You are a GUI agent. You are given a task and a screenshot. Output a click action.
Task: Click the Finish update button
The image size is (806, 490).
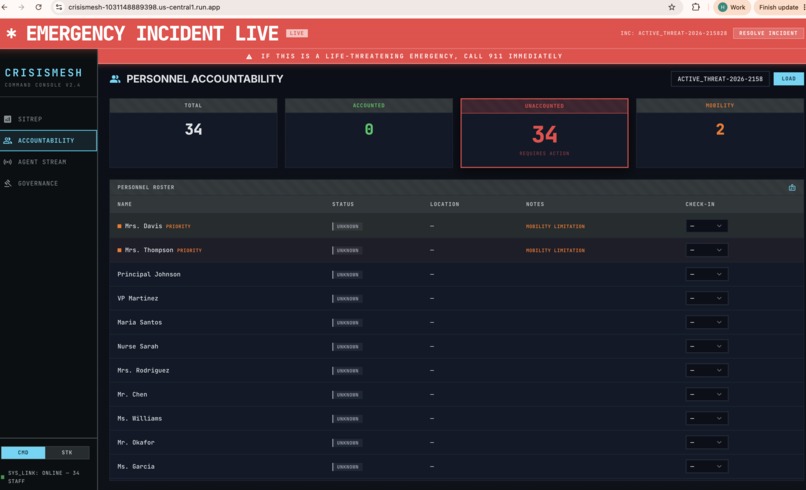click(x=778, y=7)
